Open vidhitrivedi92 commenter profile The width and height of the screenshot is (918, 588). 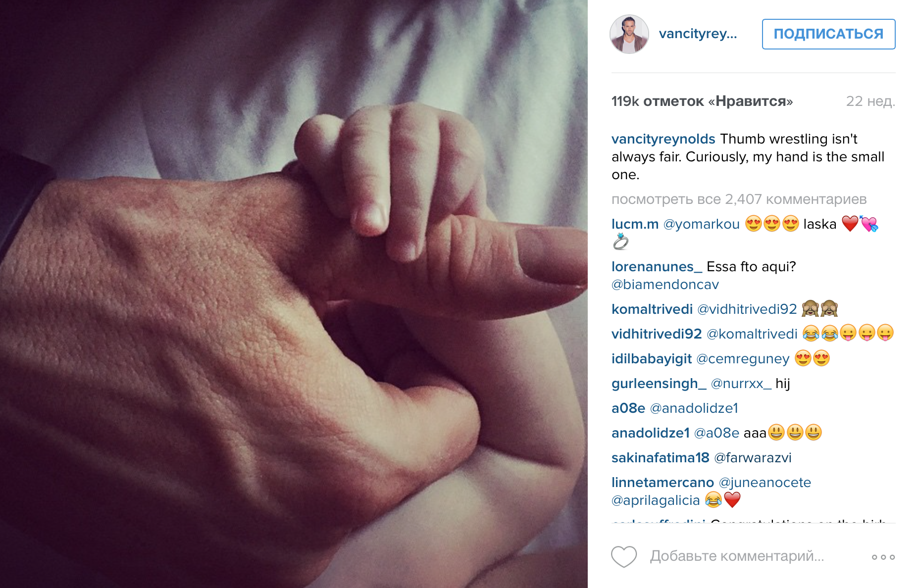(657, 334)
